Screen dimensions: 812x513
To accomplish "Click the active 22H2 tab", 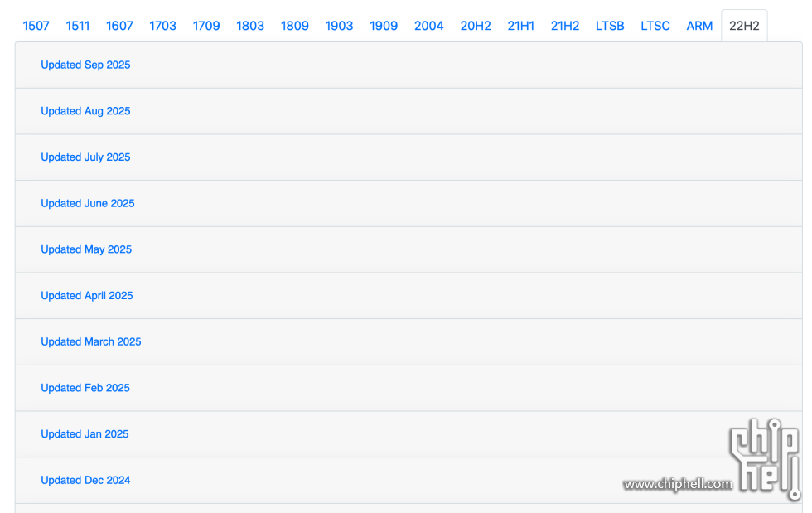I will [x=744, y=26].
